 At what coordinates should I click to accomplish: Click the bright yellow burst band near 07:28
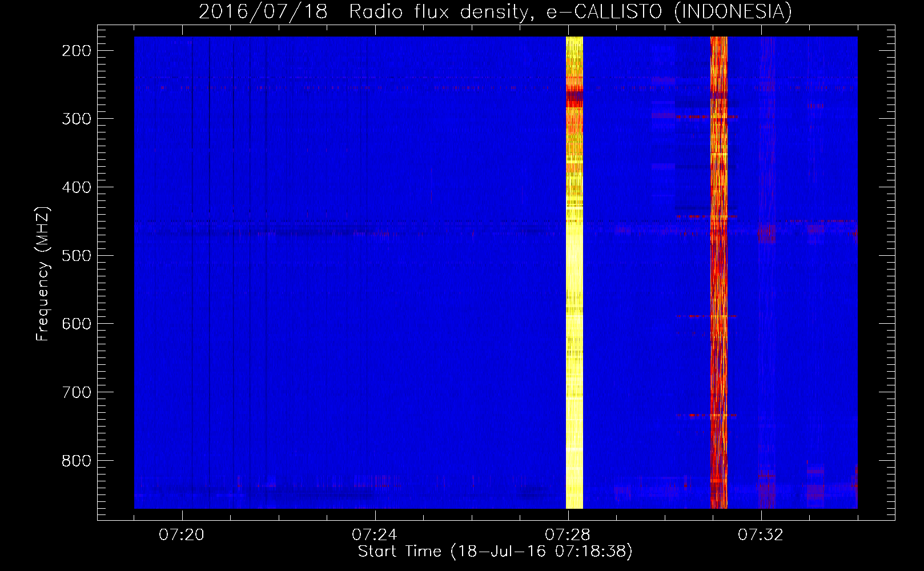(x=575, y=272)
